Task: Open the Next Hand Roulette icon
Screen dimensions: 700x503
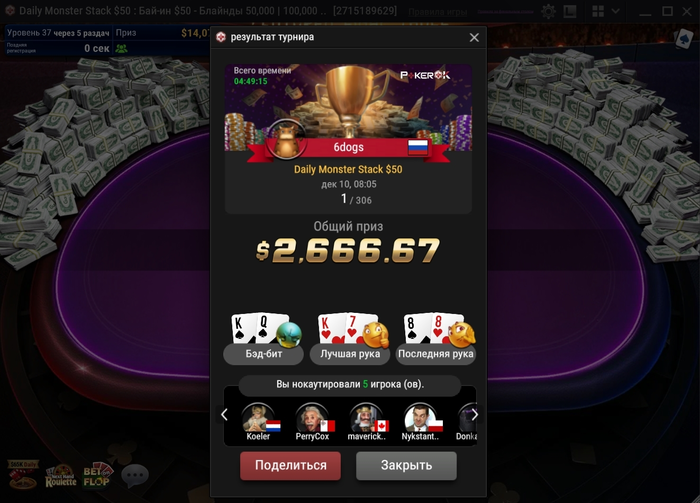Action: pyautogui.click(x=61, y=476)
